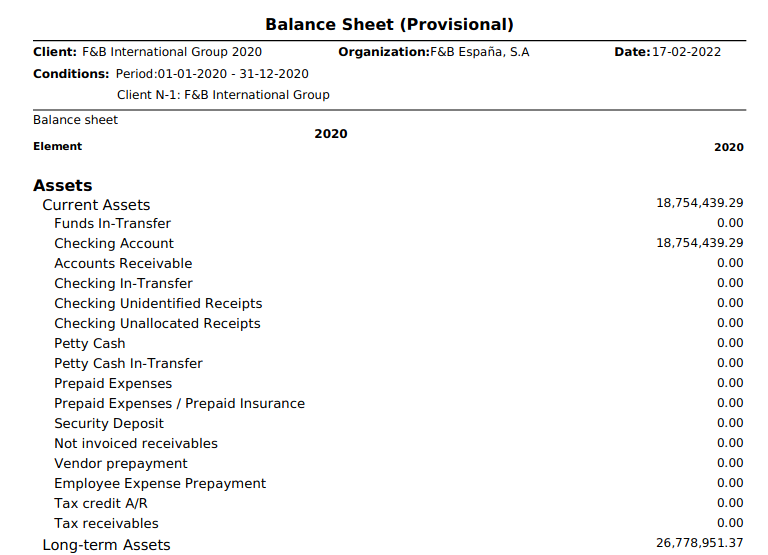Select the Current Assets row label
Screen dimensions: 768x555
[x=96, y=205]
